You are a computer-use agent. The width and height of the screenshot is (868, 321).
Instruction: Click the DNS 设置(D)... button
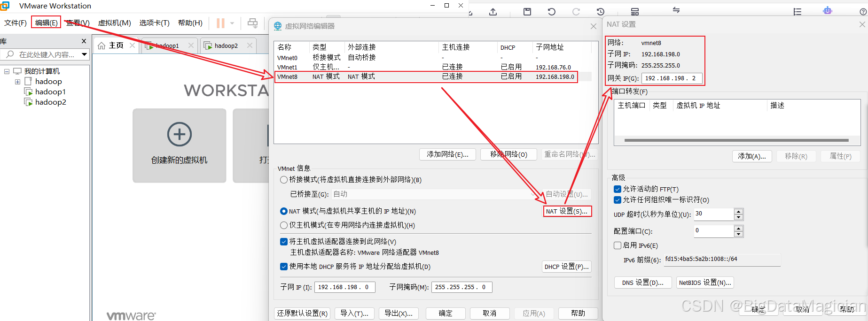(x=642, y=283)
